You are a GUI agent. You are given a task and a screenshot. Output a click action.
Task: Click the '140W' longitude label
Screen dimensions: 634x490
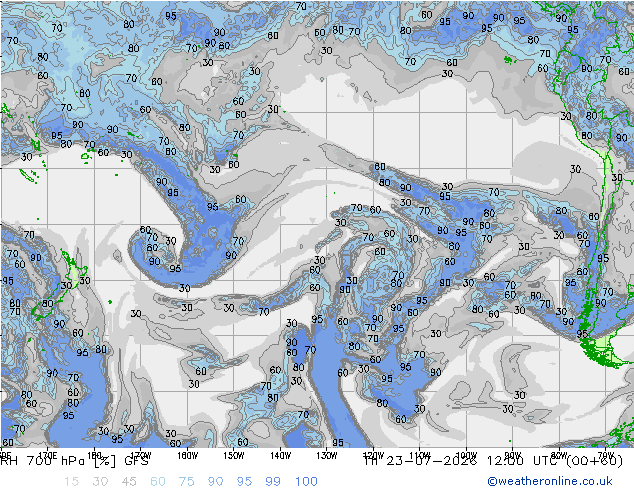click(280, 456)
